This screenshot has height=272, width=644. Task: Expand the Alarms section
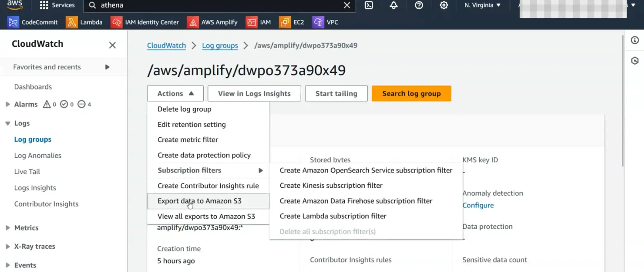pyautogui.click(x=8, y=104)
